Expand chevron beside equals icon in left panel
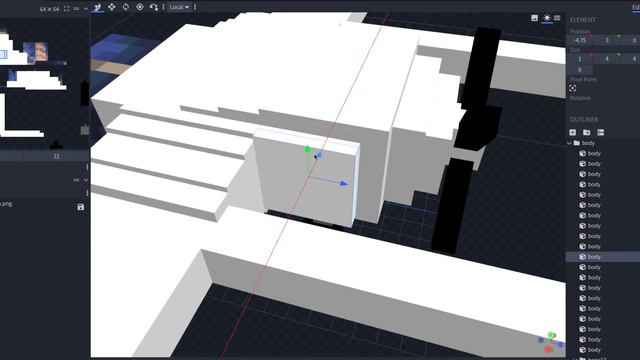Image resolution: width=640 pixels, height=360 pixels. 86,180
